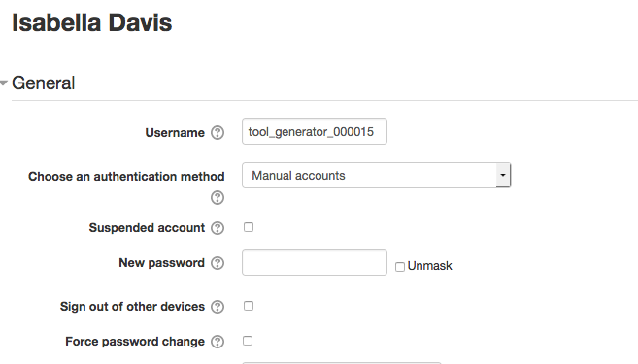Screen dimensions: 638x364
Task: Focus the New password input box
Action: (315, 262)
